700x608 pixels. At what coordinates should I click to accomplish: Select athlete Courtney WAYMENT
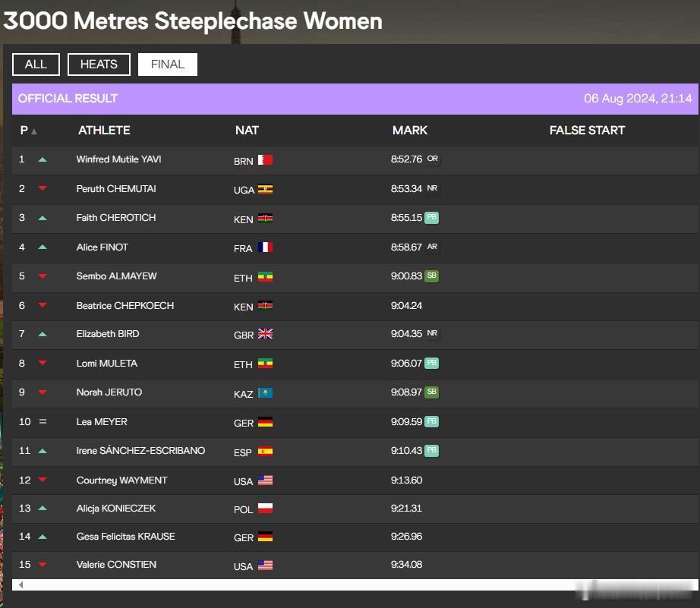click(122, 480)
